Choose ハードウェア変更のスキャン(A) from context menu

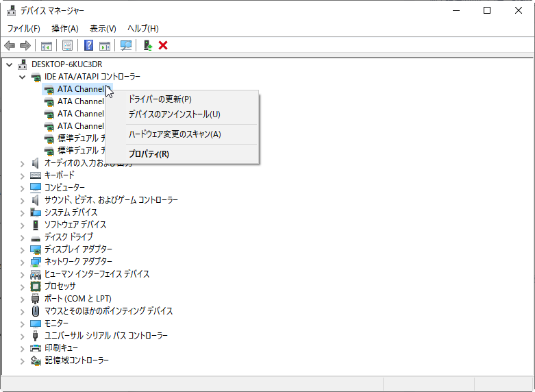click(182, 134)
